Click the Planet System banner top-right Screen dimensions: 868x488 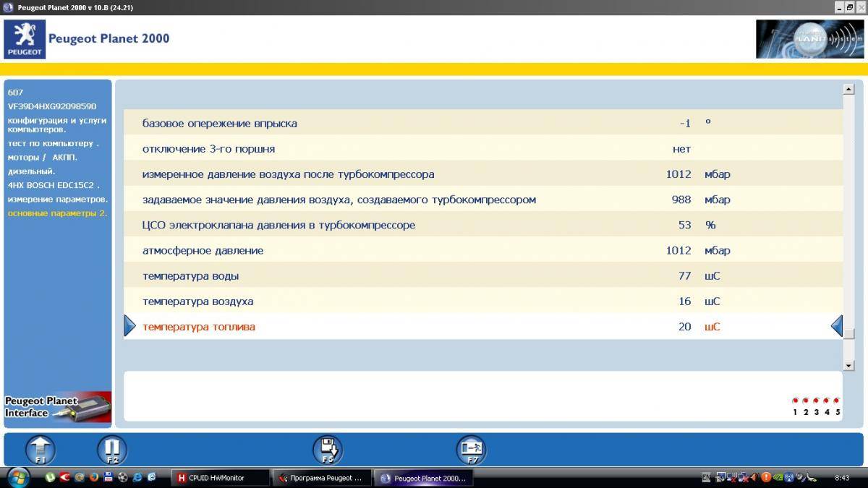click(809, 39)
